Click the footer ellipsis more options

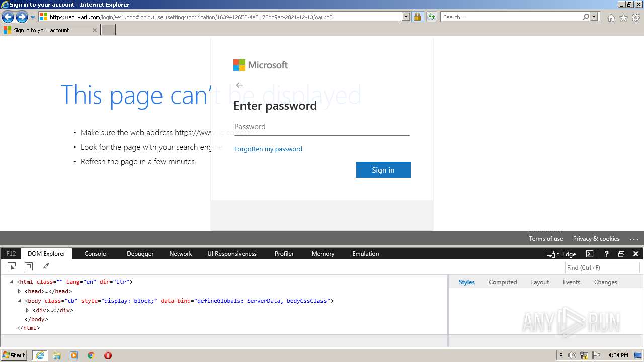[634, 239]
